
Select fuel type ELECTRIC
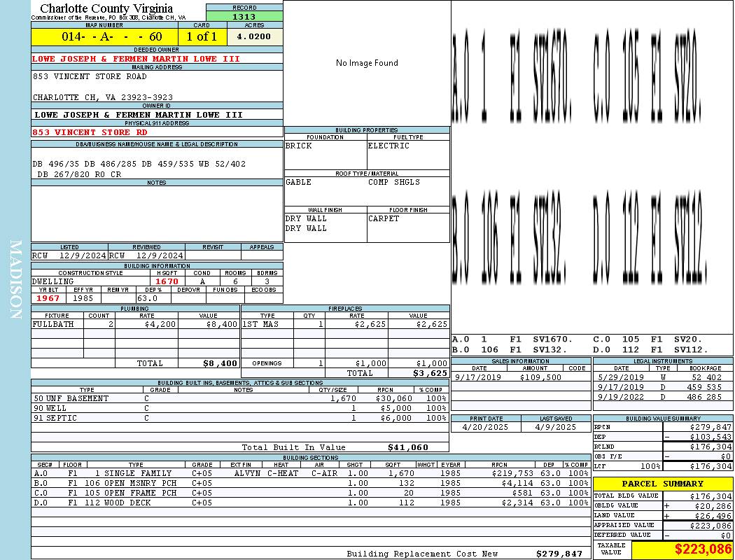click(388, 146)
